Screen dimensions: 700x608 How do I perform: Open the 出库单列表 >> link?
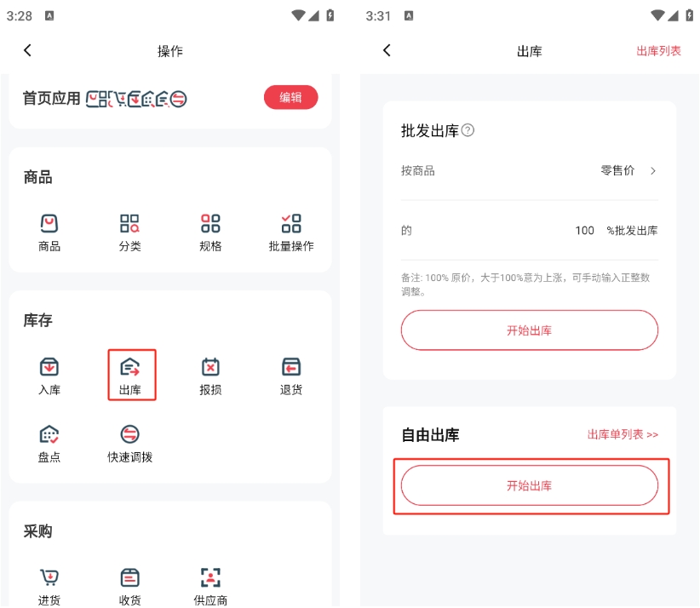pos(623,435)
